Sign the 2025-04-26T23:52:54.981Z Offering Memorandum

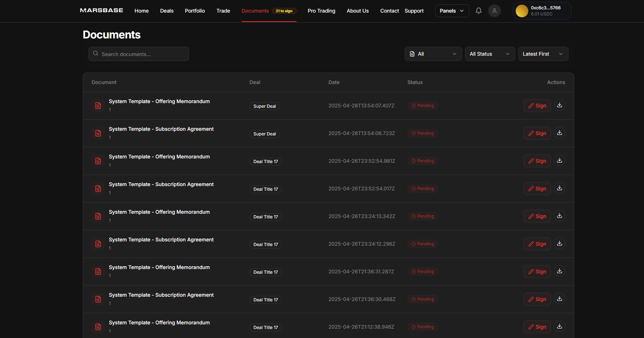pyautogui.click(x=537, y=161)
